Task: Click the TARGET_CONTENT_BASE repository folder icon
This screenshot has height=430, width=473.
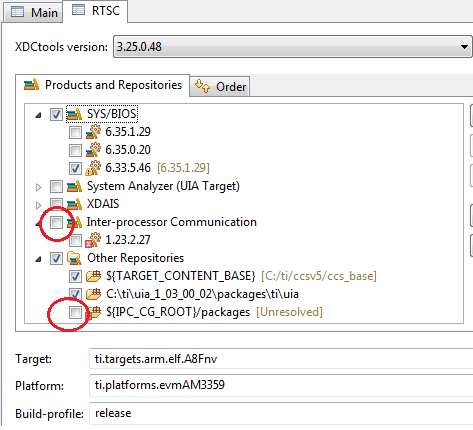Action: 93,276
